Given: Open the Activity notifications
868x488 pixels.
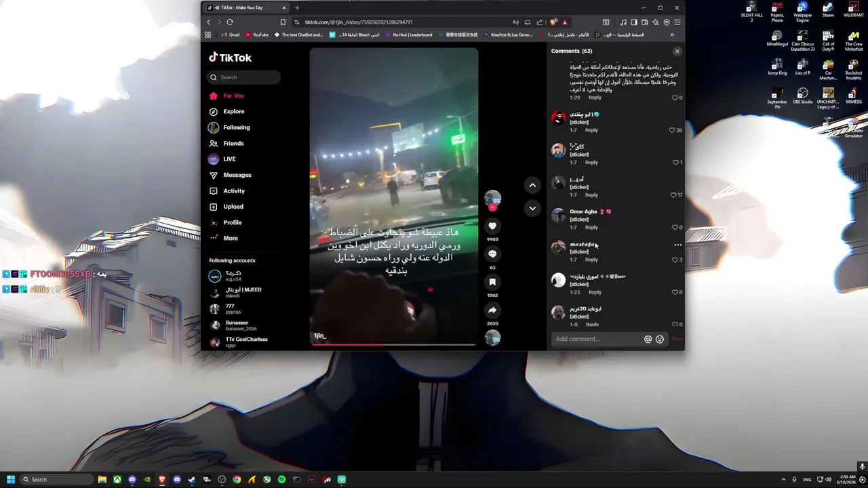Looking at the screenshot, I should [227, 191].
